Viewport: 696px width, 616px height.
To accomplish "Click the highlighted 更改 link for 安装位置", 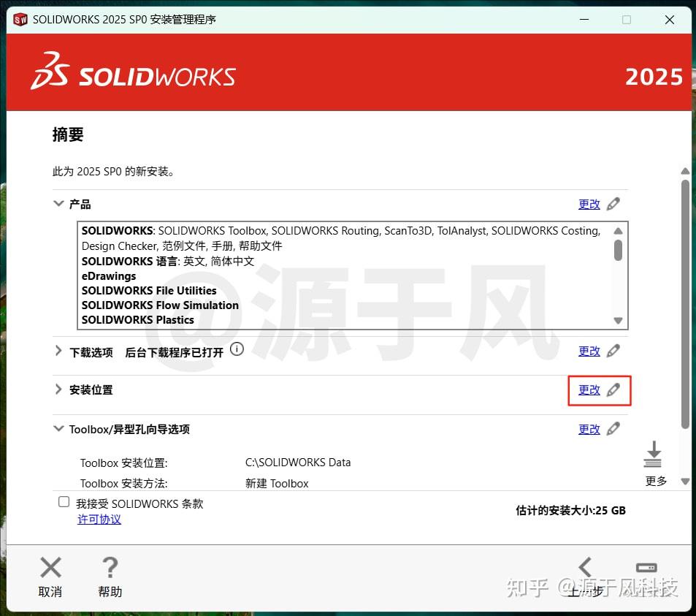I will (x=589, y=389).
